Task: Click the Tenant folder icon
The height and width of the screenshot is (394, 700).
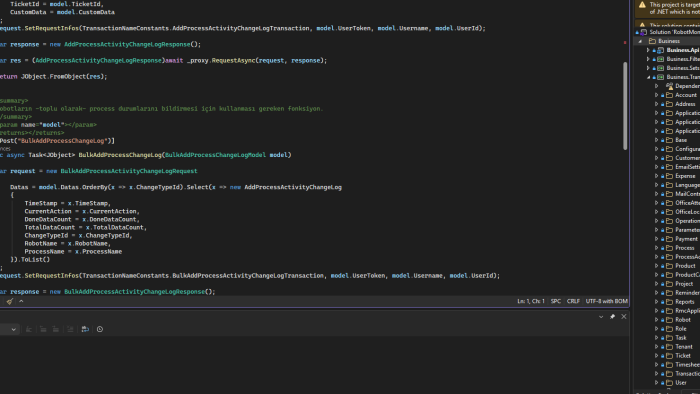Action: 669,347
